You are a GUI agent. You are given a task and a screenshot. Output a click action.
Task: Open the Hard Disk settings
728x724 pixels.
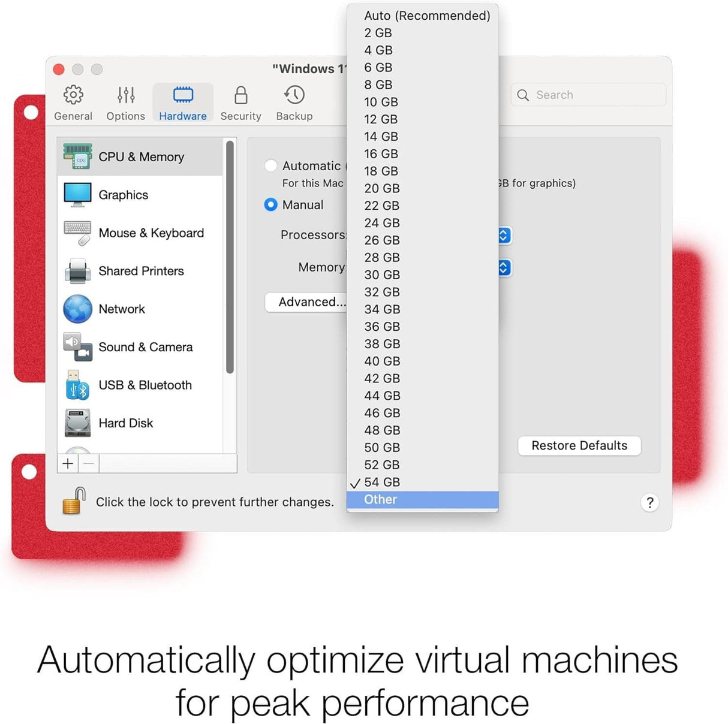pos(77,423)
